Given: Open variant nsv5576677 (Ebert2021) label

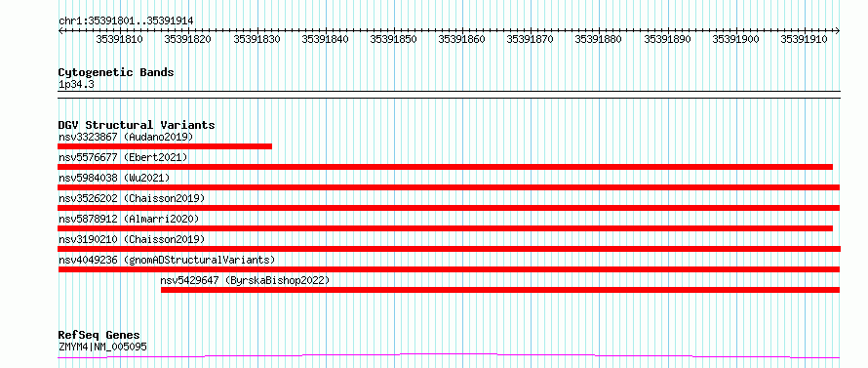Looking at the screenshot, I should [124, 157].
